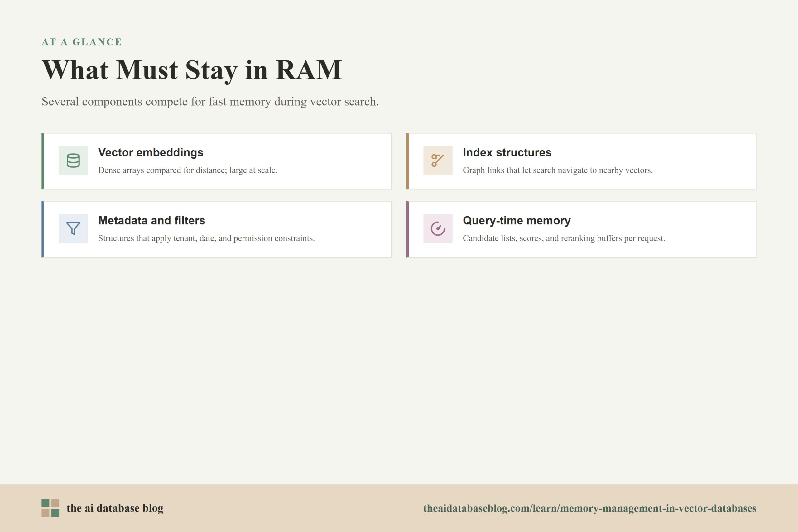Image resolution: width=798 pixels, height=532 pixels.
Task: Click the four-square blog logo in footer
Action: click(50, 508)
